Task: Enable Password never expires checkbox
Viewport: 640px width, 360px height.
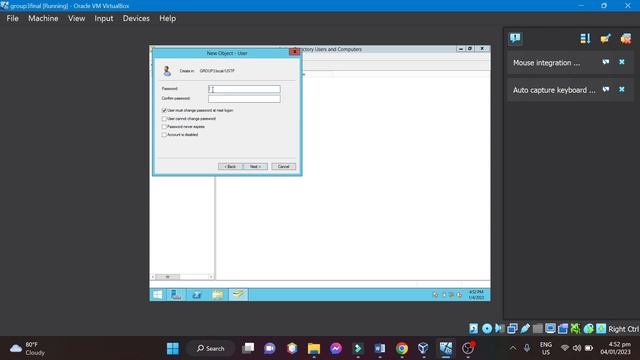Action: [164, 127]
